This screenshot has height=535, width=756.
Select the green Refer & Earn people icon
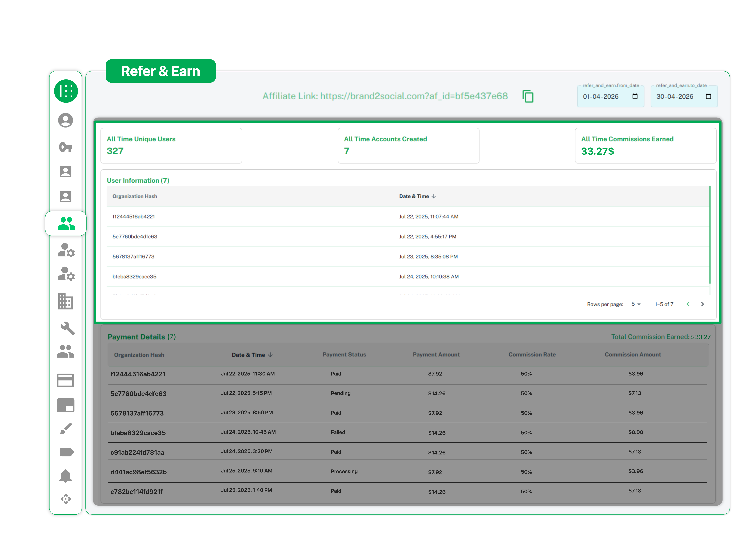click(x=66, y=223)
